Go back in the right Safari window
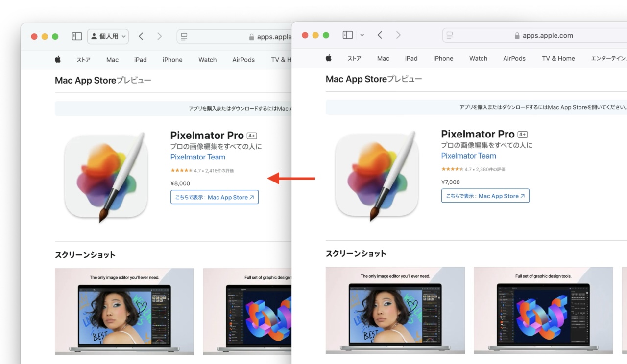Viewport: 627px width, 364px height. [x=380, y=35]
